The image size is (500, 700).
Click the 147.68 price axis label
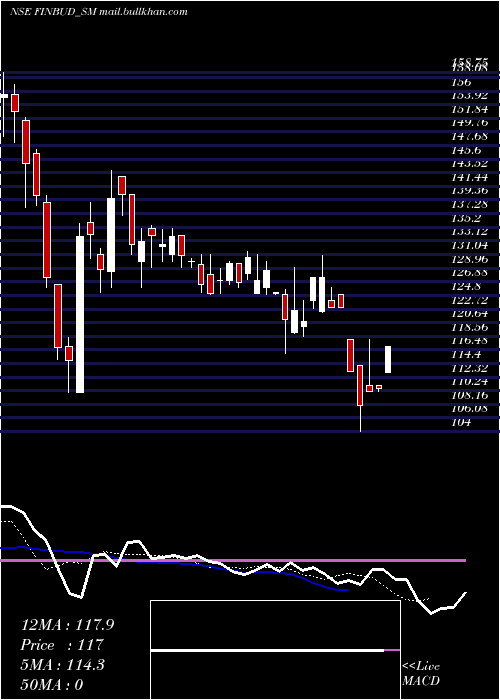click(469, 136)
